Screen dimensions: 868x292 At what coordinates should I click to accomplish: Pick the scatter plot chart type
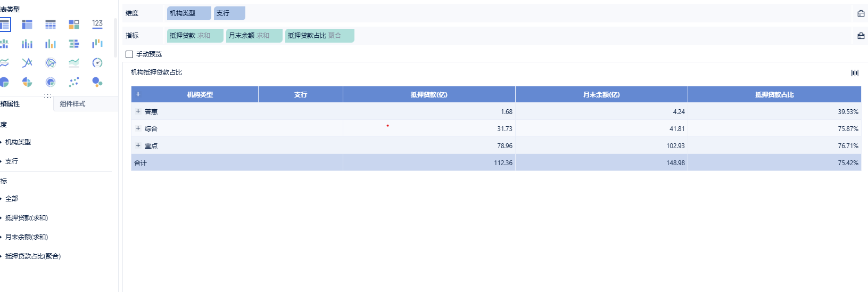point(74,82)
